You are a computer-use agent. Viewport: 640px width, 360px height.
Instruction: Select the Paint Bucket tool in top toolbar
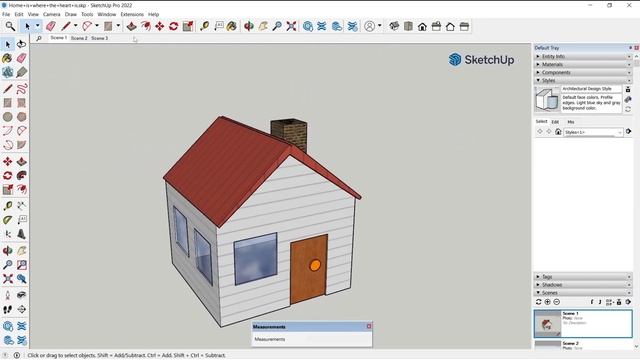232,27
